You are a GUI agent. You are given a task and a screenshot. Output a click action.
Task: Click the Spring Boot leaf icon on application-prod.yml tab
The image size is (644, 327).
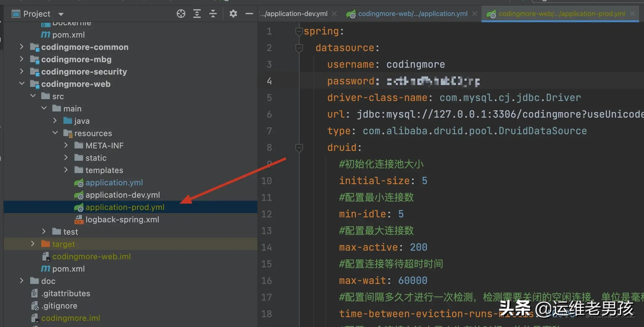(x=492, y=14)
